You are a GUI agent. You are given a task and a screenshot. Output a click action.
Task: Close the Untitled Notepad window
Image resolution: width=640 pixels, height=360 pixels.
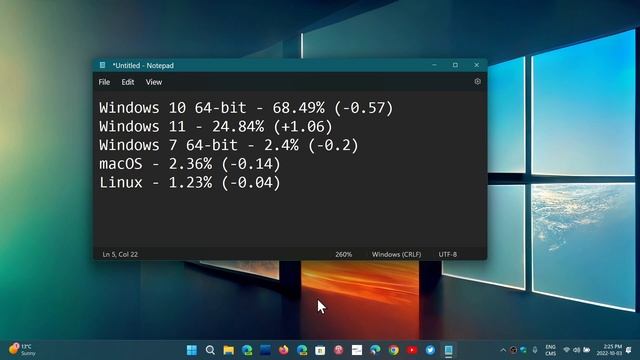476,65
